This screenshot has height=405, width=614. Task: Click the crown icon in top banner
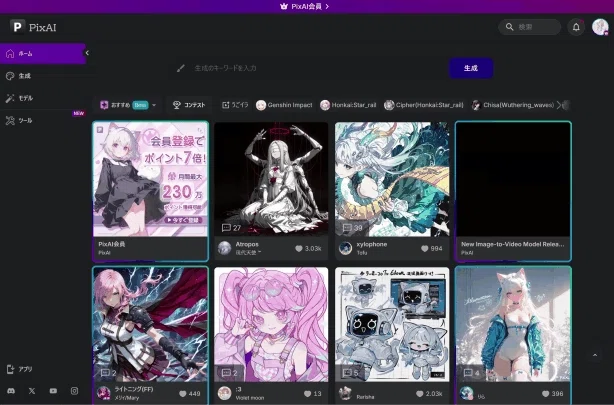pyautogui.click(x=284, y=6)
